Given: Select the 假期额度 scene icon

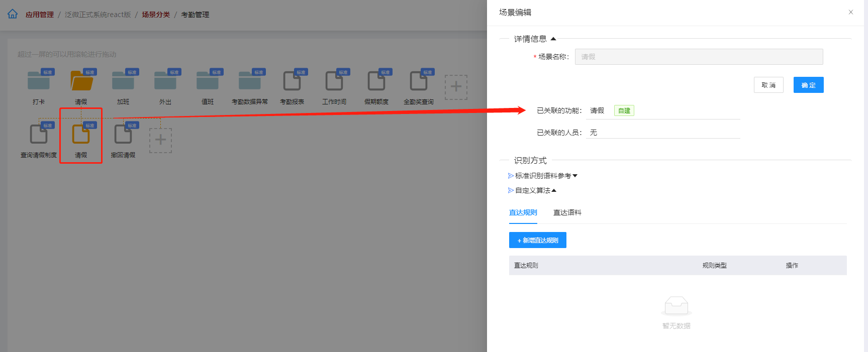Looking at the screenshot, I should coord(376,80).
